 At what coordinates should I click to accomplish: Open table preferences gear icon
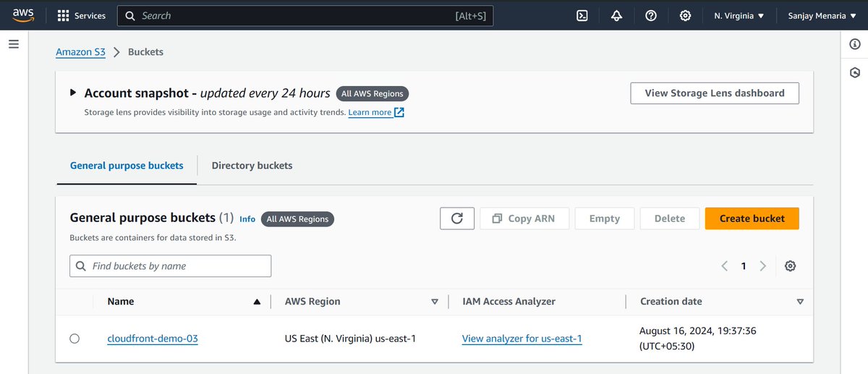pos(791,266)
